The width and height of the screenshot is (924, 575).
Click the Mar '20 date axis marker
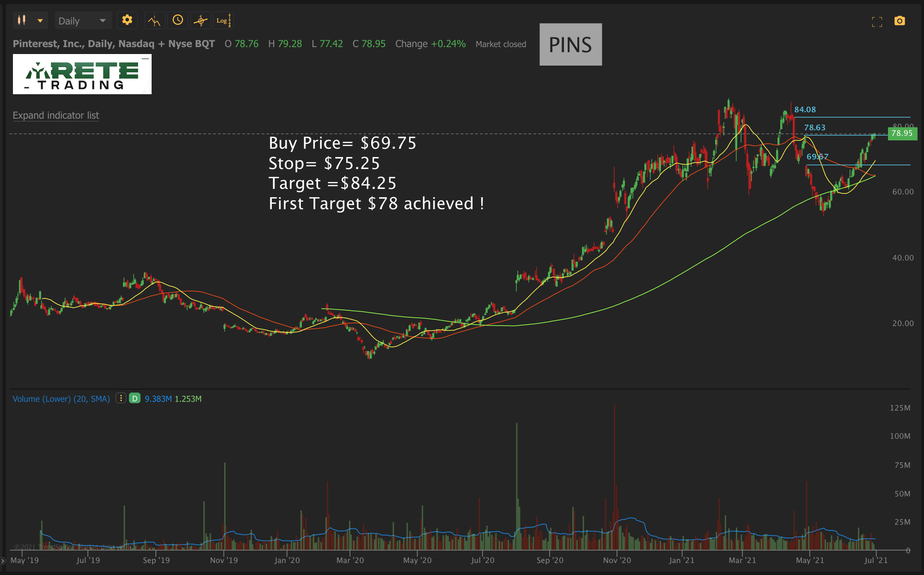350,560
